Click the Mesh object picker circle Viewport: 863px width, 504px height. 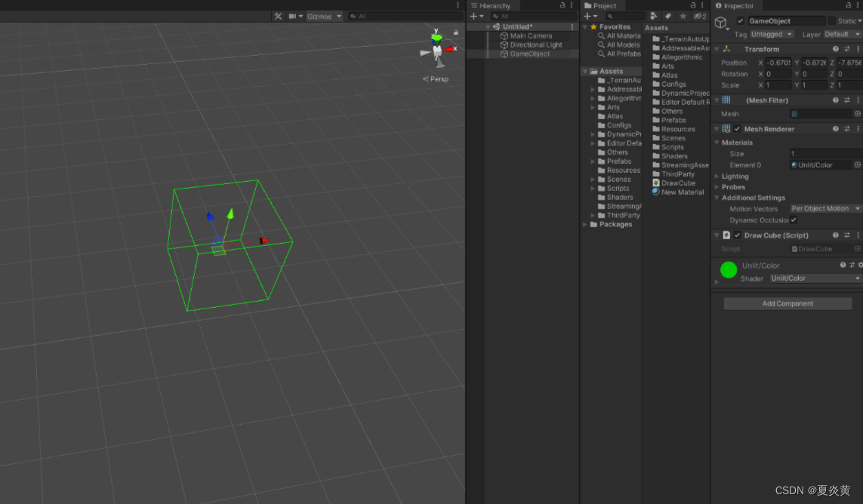858,114
